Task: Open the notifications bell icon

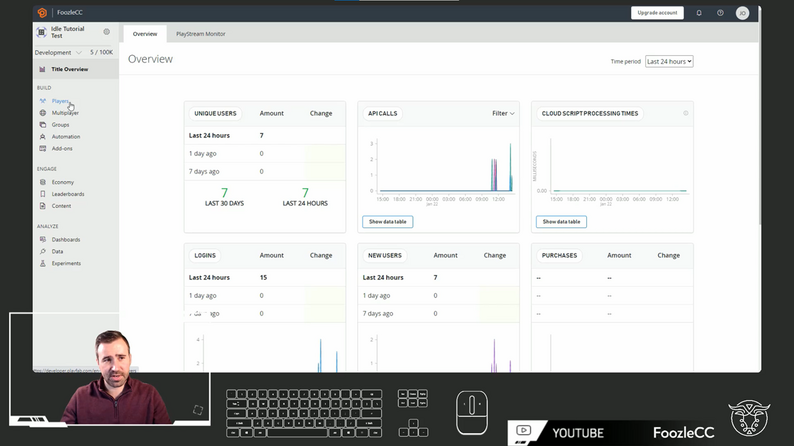Action: click(699, 13)
